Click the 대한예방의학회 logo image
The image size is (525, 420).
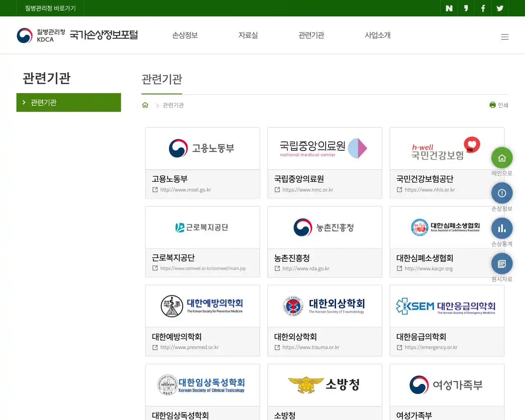point(201,306)
